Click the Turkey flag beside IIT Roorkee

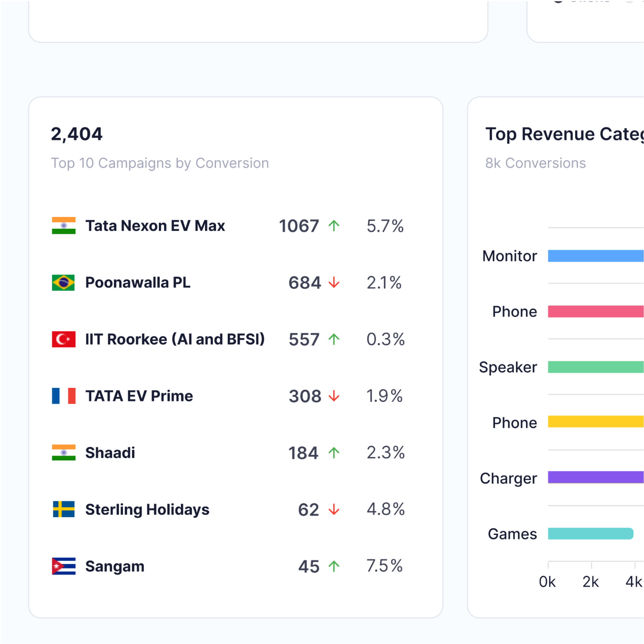tap(64, 339)
